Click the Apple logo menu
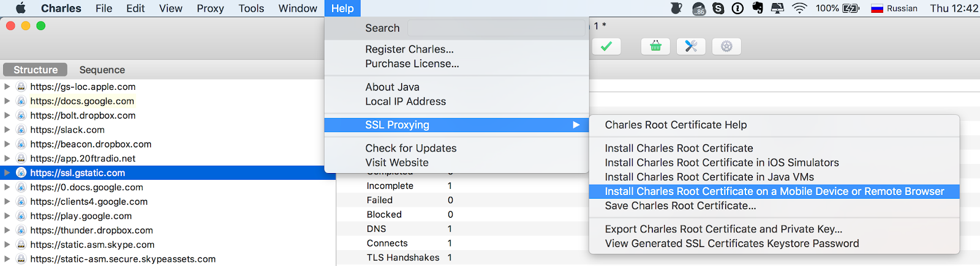This screenshot has height=266, width=980. (x=20, y=8)
